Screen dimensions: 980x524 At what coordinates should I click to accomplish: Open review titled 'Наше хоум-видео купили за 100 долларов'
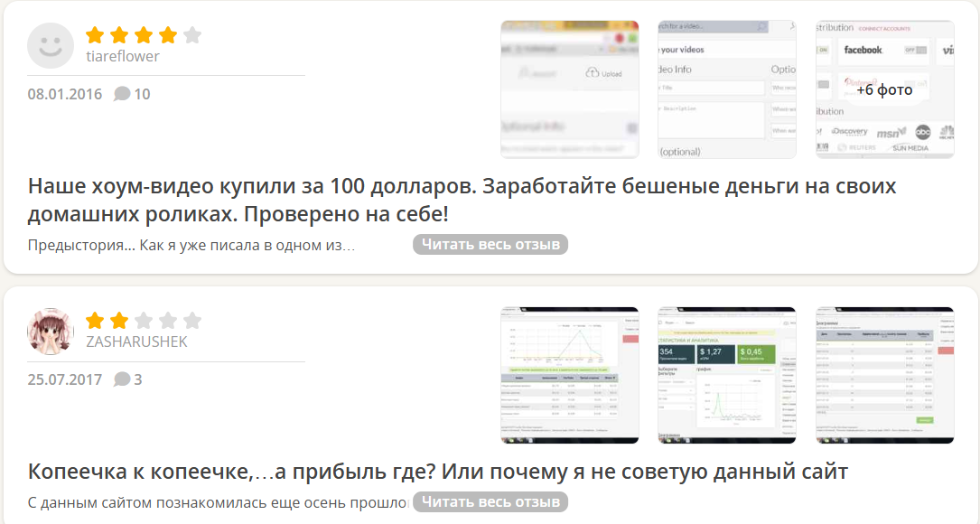[x=461, y=201]
